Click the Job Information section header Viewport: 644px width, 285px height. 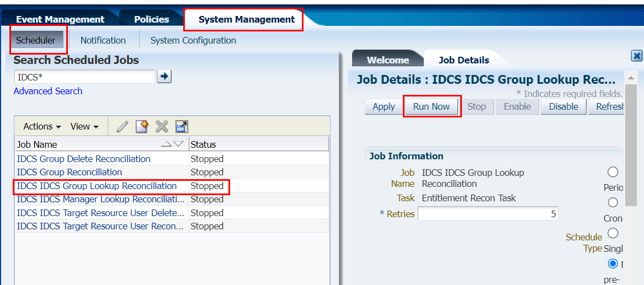tap(406, 156)
